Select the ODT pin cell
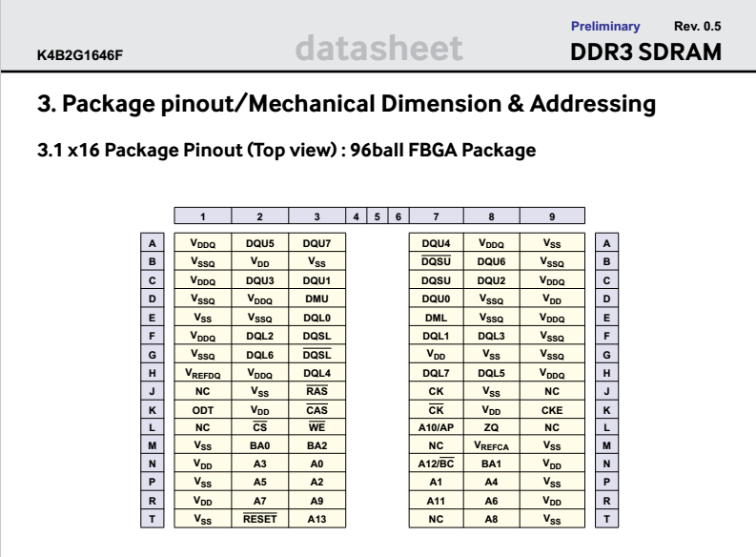756x557 pixels. pyautogui.click(x=202, y=409)
